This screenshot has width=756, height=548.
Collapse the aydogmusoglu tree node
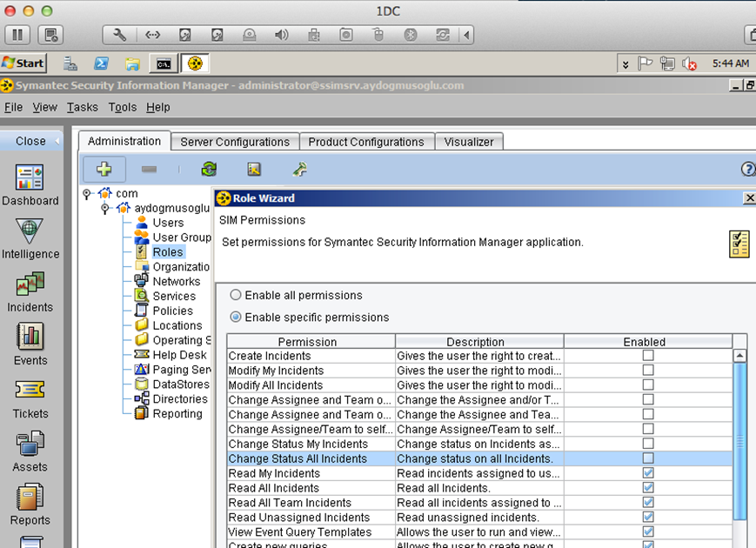tap(104, 209)
